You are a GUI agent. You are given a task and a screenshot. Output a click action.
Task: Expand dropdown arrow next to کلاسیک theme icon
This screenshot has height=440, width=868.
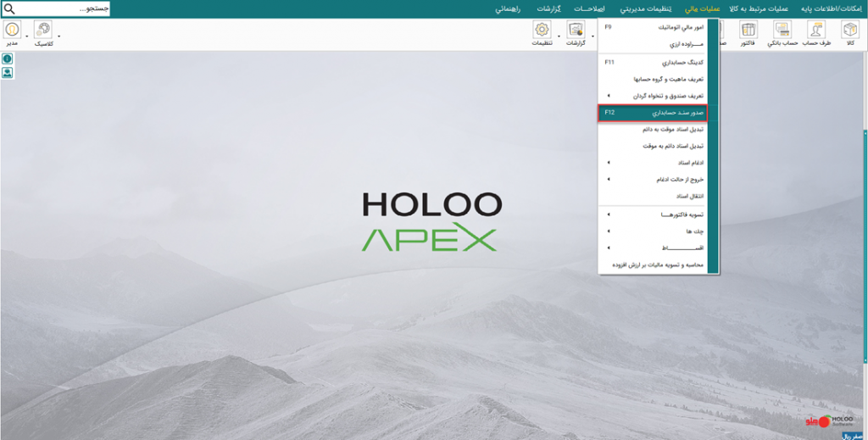(x=58, y=36)
